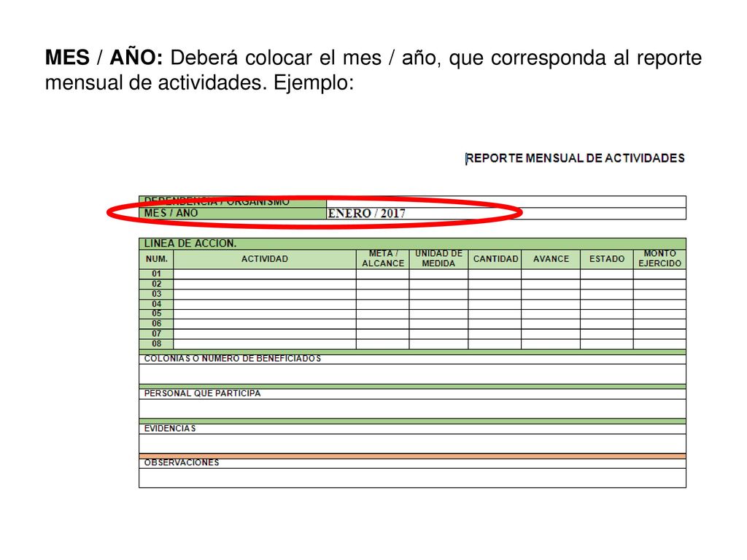The image size is (747, 560).
Task: Click the ESTADO column header
Action: 607,259
